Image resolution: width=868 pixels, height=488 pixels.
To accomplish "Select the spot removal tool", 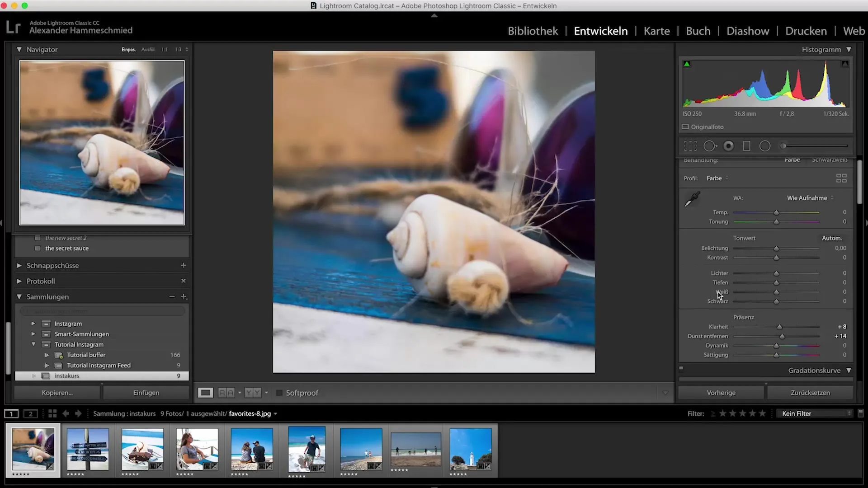I will (710, 146).
